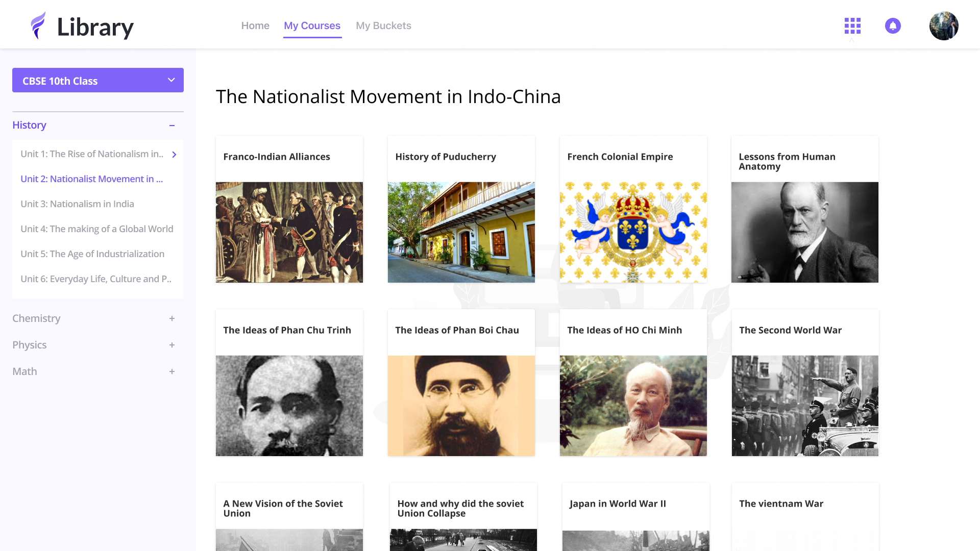Open The Second World War card
This screenshot has height=551, width=980.
[805, 383]
